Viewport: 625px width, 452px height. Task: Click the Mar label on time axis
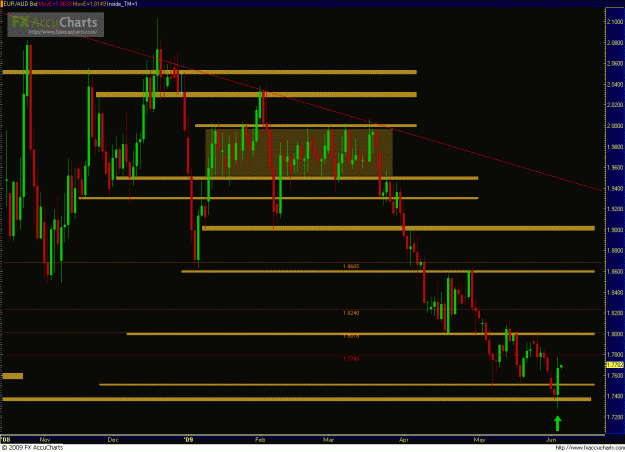point(328,440)
